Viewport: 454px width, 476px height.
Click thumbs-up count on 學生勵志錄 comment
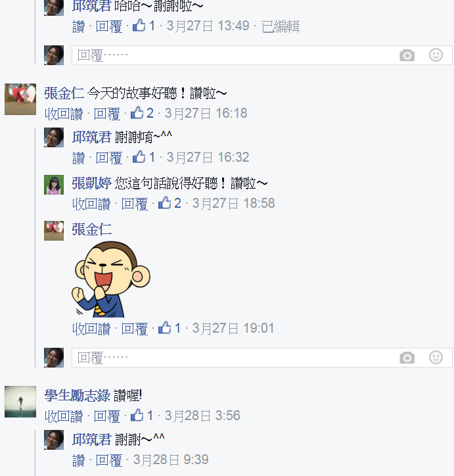pyautogui.click(x=142, y=416)
